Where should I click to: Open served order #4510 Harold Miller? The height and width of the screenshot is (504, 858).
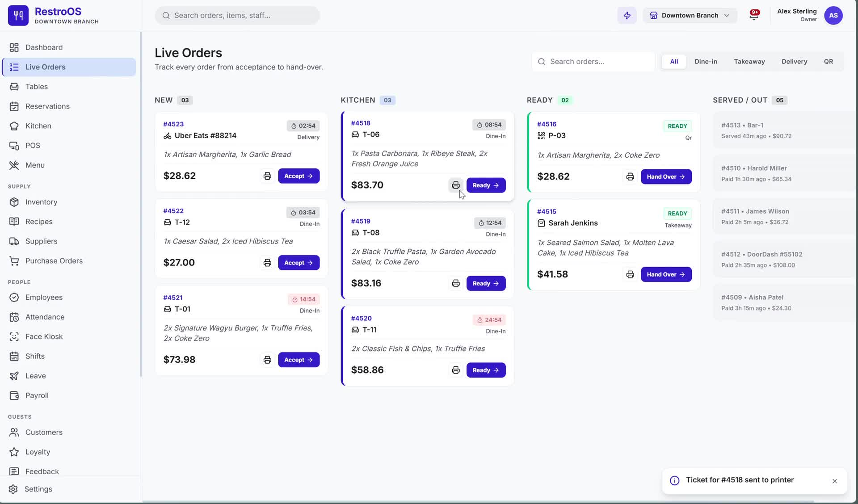[x=785, y=173]
